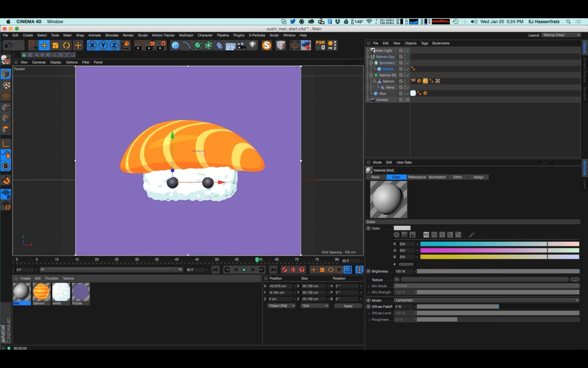Open the Object (Rel) coordinate dropdown
The image size is (588, 368).
[281, 306]
